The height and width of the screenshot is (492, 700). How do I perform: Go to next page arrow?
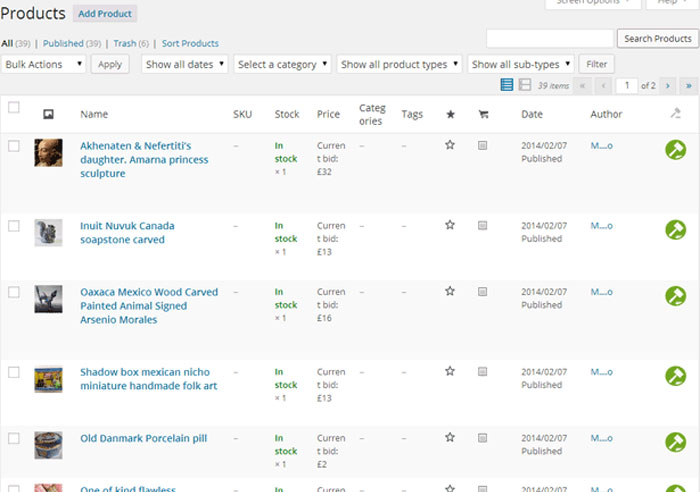(x=669, y=86)
